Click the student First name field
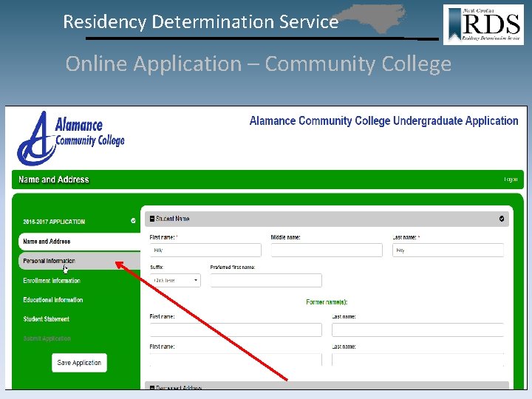This screenshot has width=532, height=399. tap(205, 250)
